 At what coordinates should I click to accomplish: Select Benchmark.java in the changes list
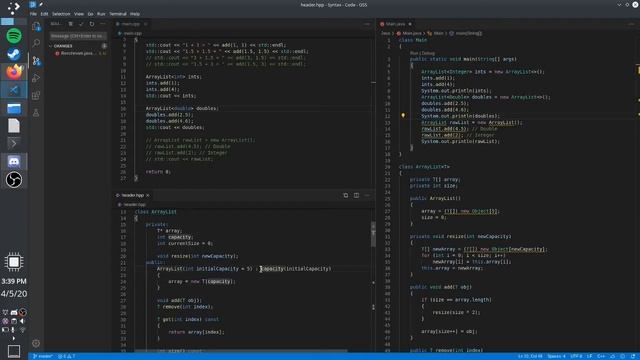pos(78,53)
